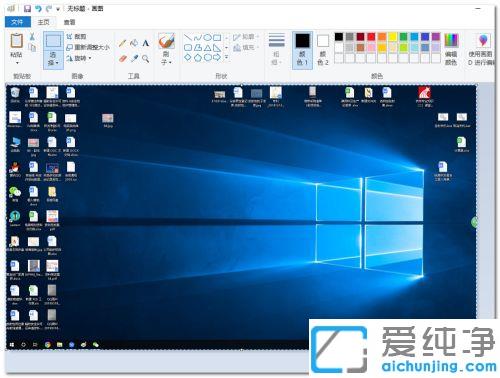The image size is (500, 378).
Task: Click the Paint 3D edit button
Action: pyautogui.click(x=482, y=50)
